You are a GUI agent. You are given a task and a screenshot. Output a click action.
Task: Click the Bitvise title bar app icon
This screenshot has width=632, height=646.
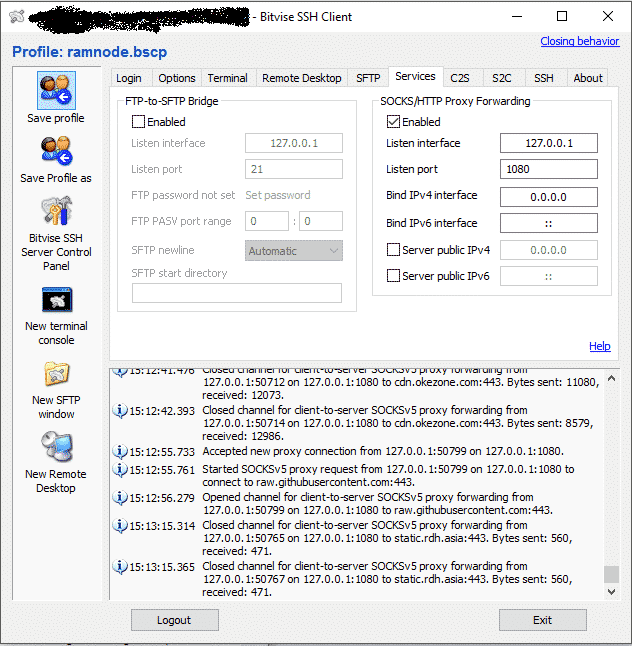pos(17,16)
